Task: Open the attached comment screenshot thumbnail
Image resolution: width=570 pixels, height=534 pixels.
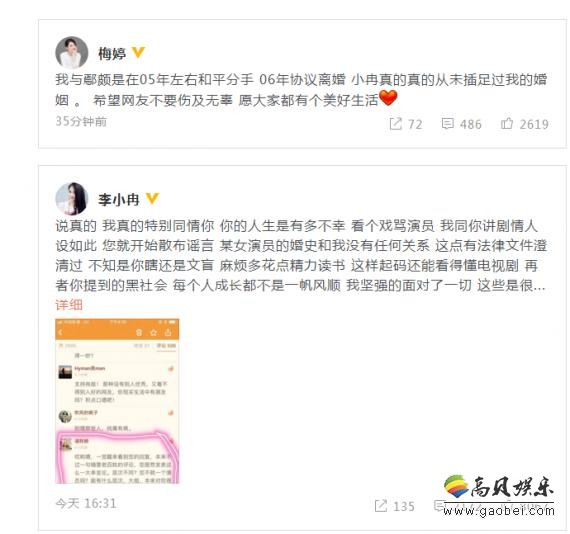Action: pos(117,401)
